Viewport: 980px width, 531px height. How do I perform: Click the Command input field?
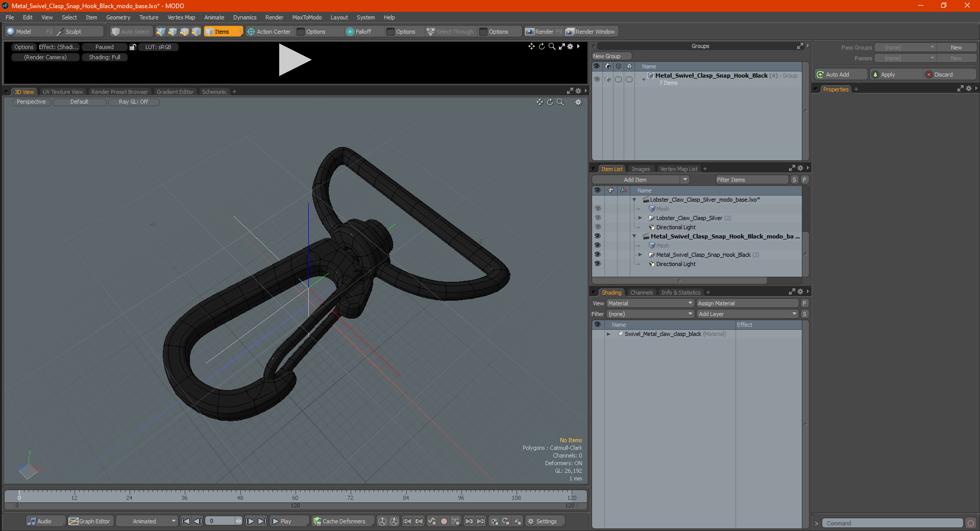coord(892,523)
